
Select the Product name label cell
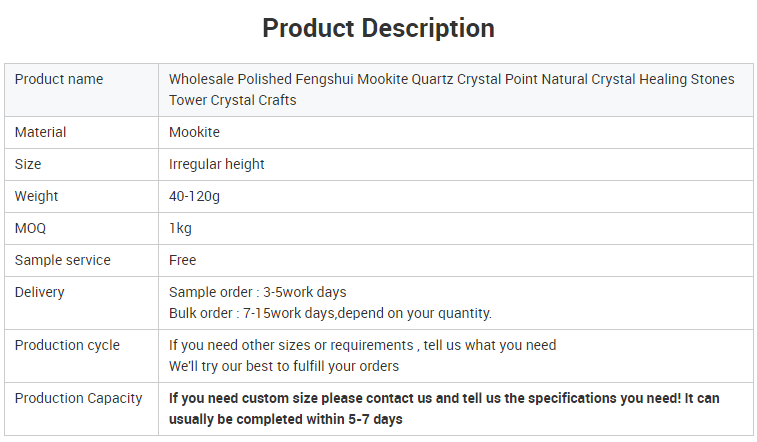[82, 90]
